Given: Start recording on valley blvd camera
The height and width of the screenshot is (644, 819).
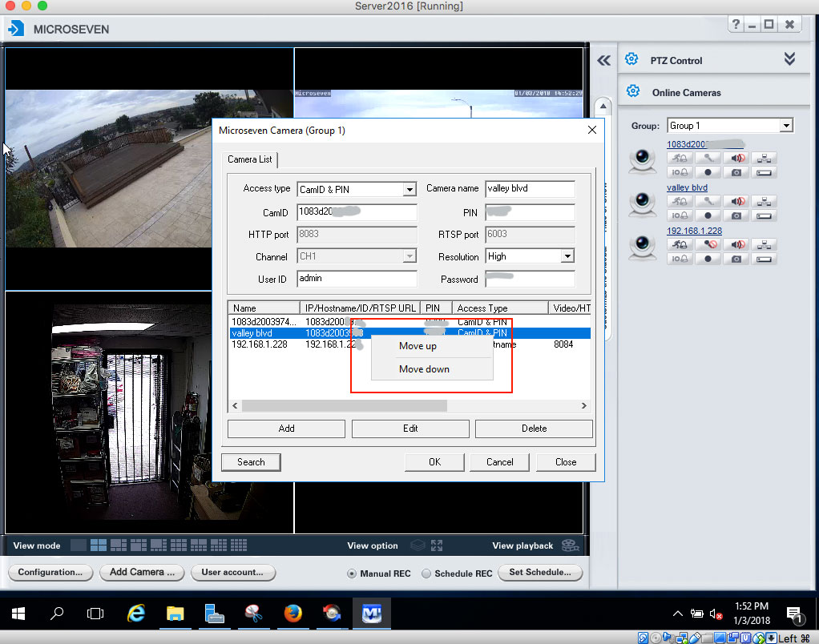Looking at the screenshot, I should click(x=708, y=215).
